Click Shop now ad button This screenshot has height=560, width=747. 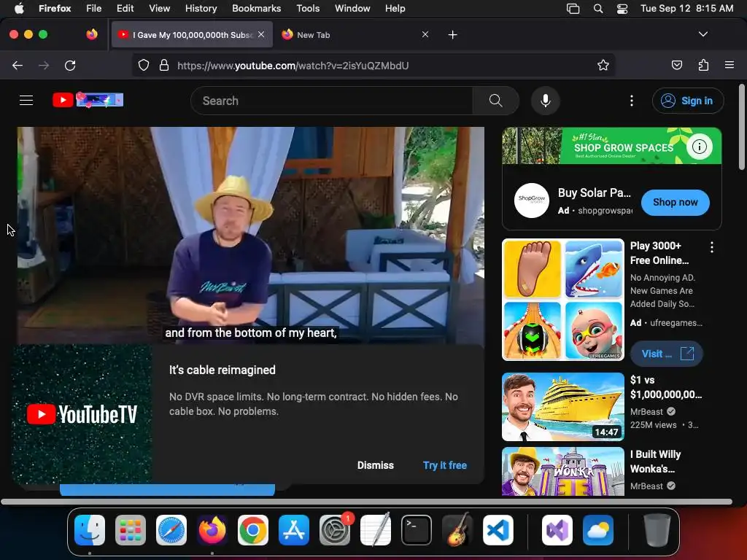click(675, 202)
